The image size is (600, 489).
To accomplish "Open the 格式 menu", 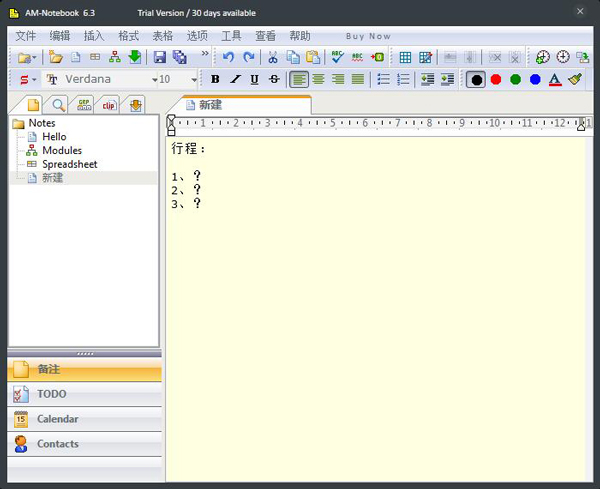I will pyautogui.click(x=128, y=36).
